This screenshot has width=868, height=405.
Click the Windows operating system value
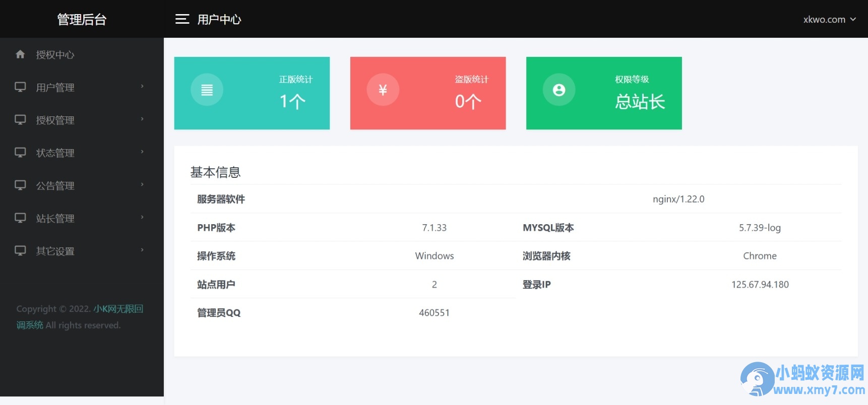point(435,256)
